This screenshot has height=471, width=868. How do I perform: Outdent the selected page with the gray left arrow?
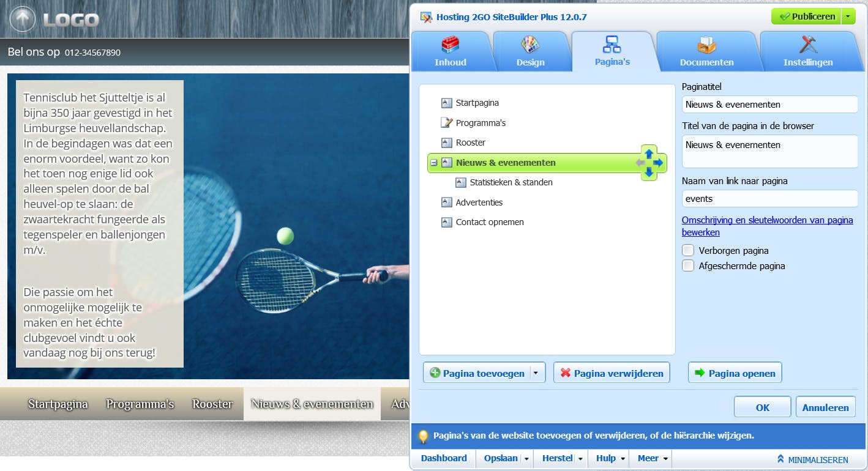[640, 163]
